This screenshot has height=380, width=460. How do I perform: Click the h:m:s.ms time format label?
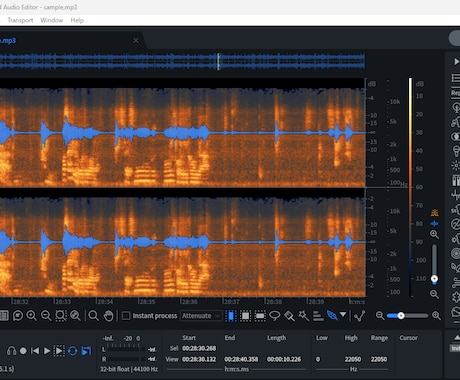tap(236, 369)
